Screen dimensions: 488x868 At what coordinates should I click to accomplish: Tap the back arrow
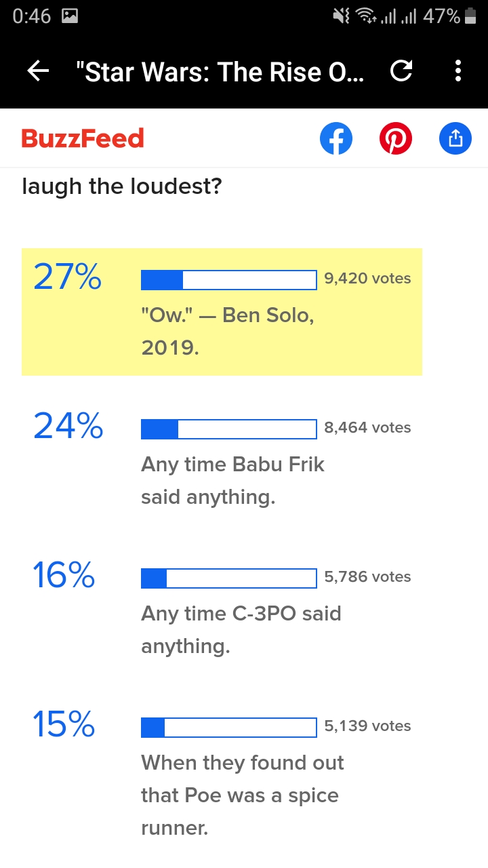(39, 71)
